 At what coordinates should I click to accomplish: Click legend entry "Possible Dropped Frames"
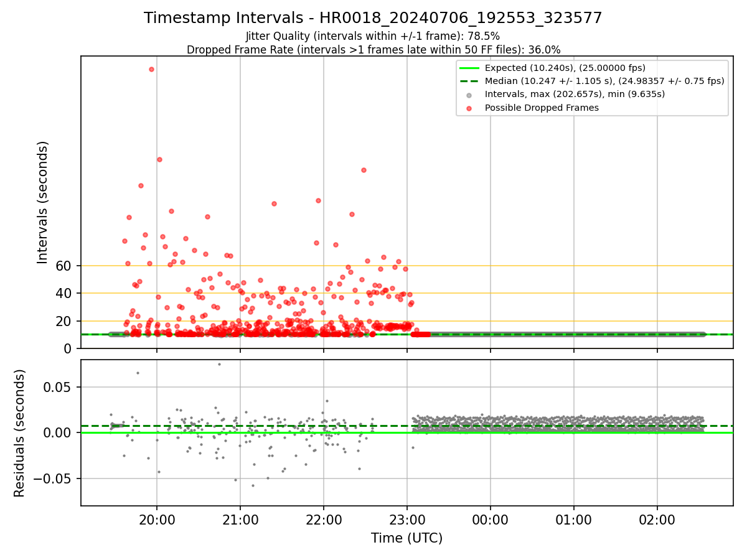(x=542, y=108)
